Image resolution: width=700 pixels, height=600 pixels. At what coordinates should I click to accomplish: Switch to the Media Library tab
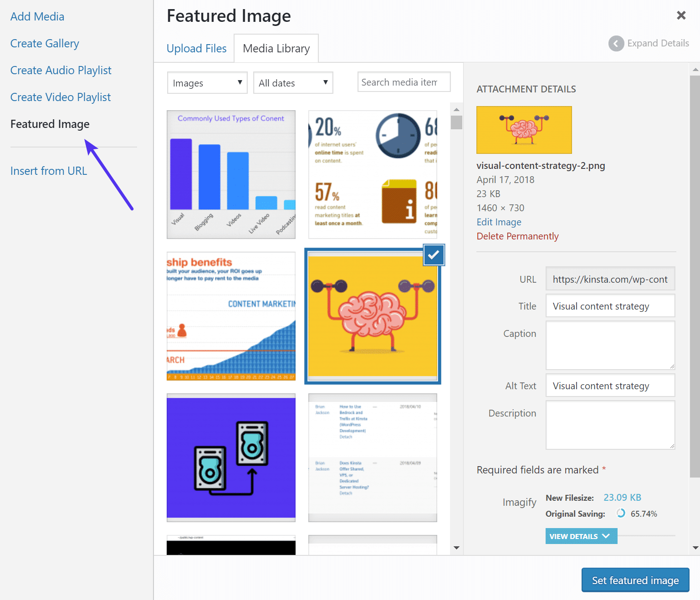click(276, 48)
